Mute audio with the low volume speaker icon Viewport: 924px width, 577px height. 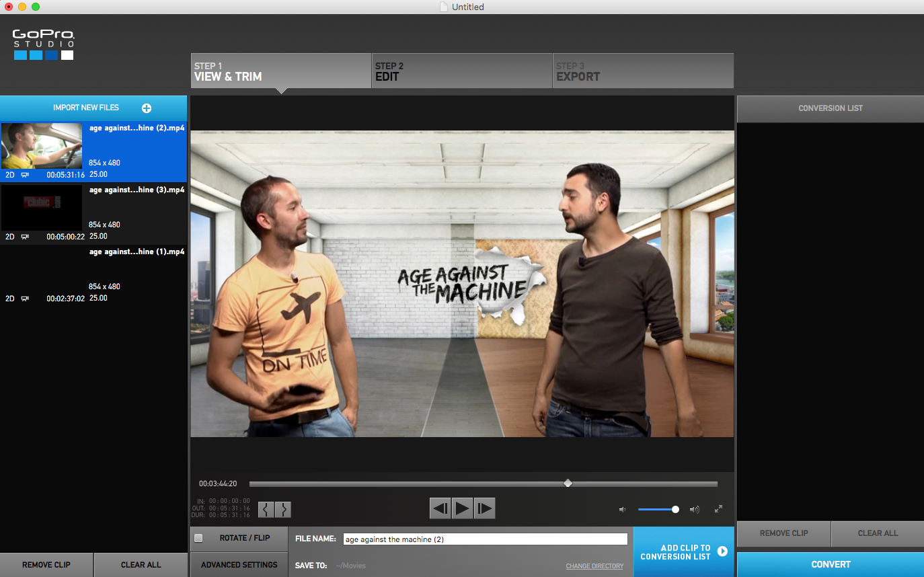click(x=622, y=510)
